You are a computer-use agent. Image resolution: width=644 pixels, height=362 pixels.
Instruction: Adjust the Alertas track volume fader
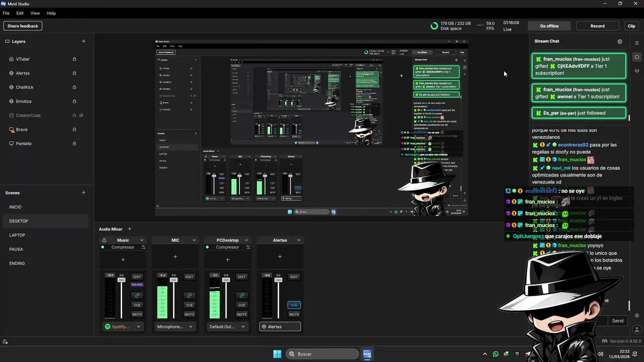point(278,280)
